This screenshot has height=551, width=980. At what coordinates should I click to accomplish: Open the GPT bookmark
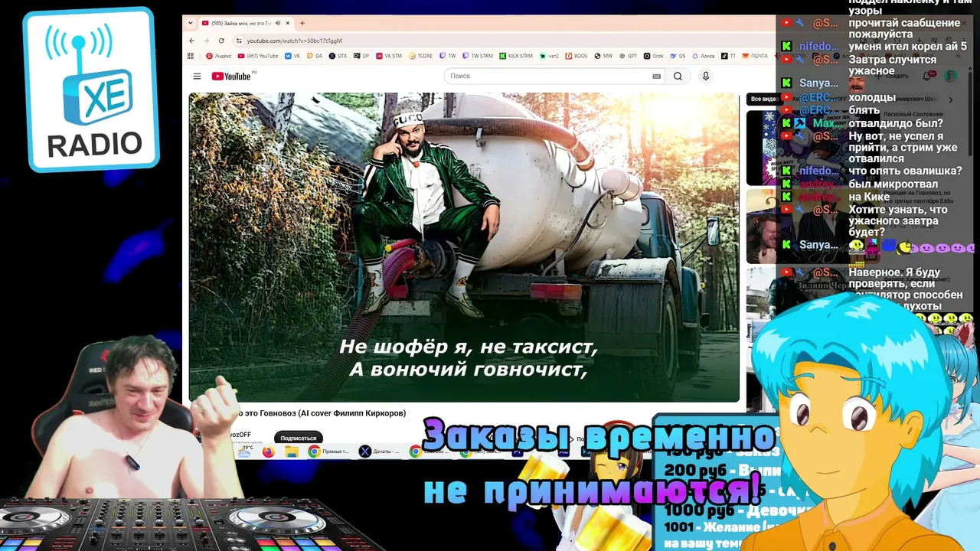629,56
